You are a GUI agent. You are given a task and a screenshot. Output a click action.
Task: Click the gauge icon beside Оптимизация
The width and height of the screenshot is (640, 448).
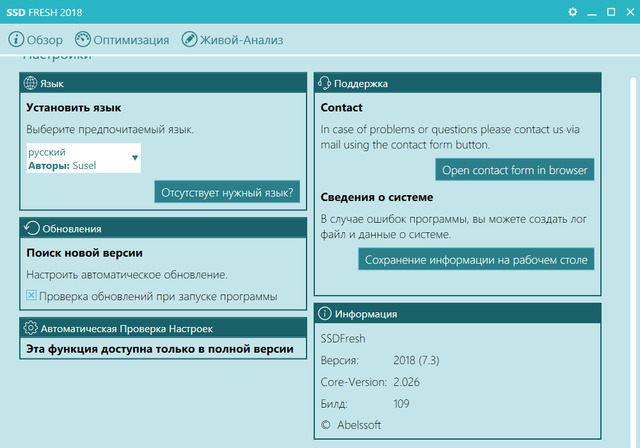82,40
